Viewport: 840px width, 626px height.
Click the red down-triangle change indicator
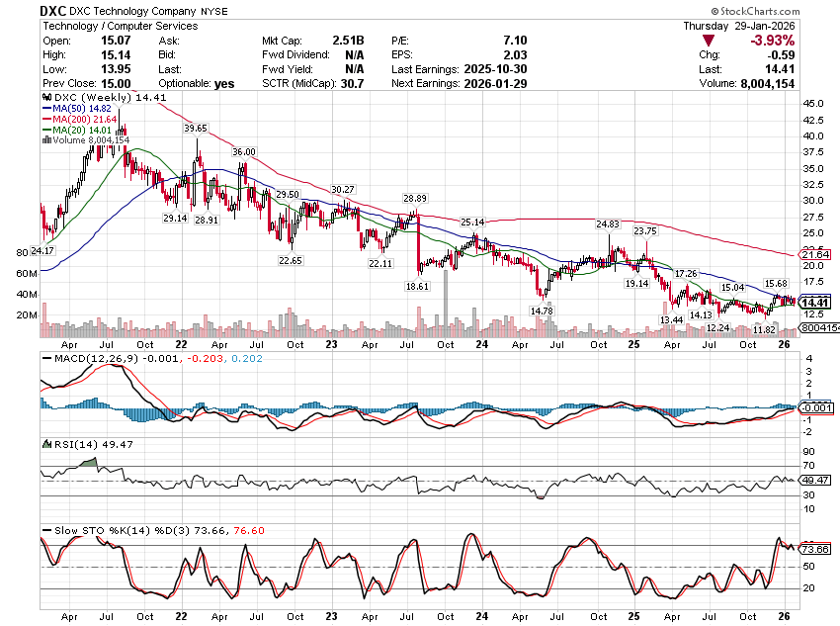(x=709, y=41)
